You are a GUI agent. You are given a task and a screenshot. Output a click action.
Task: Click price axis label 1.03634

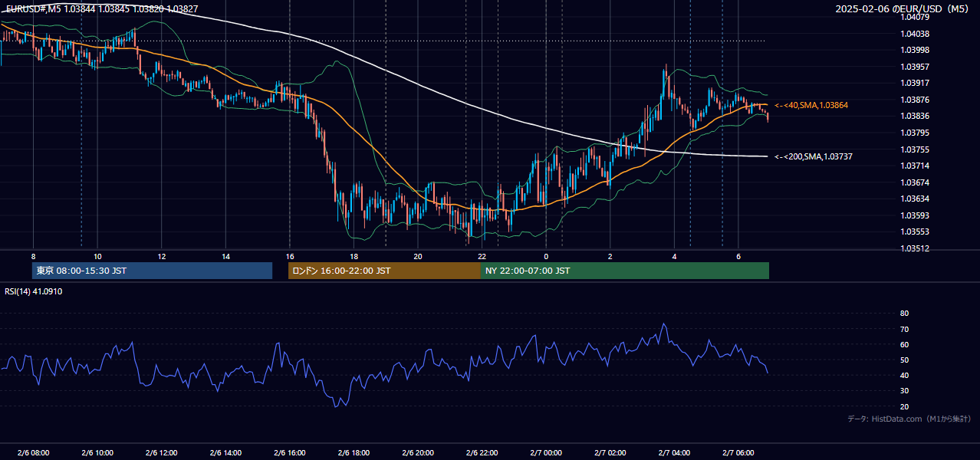[916, 199]
